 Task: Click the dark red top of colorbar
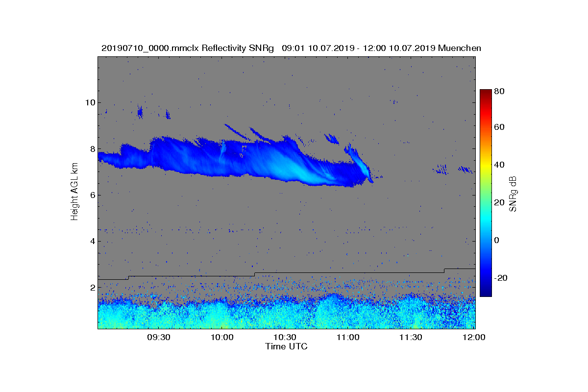point(486,93)
